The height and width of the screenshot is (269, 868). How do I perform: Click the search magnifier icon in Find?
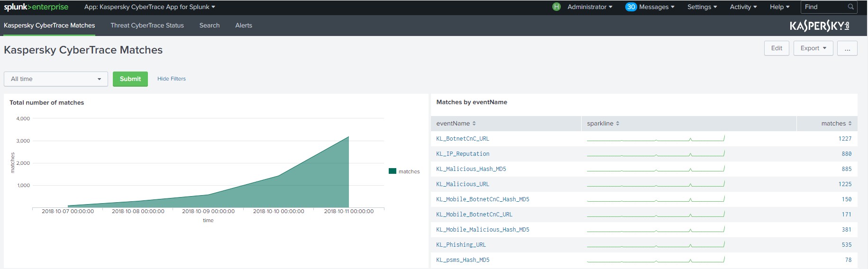click(x=850, y=7)
